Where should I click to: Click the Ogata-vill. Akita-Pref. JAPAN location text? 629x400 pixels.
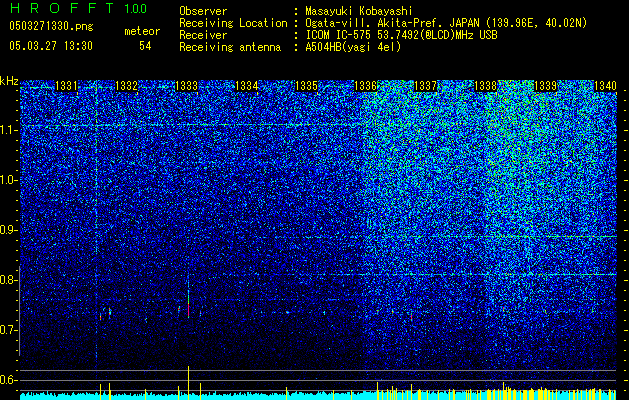point(391,23)
